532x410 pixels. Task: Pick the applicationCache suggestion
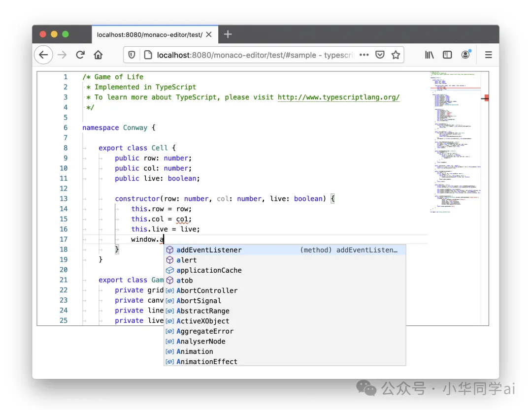click(x=285, y=270)
